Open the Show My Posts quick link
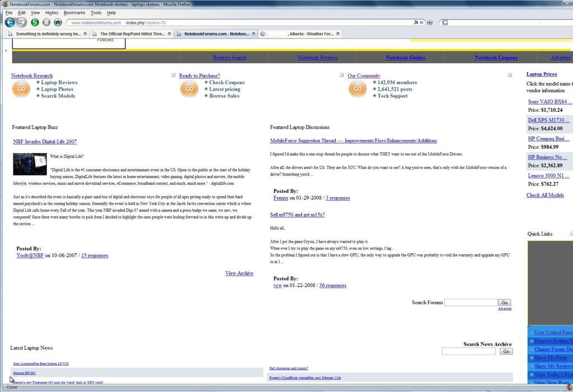This screenshot has width=573, height=392. click(x=551, y=358)
